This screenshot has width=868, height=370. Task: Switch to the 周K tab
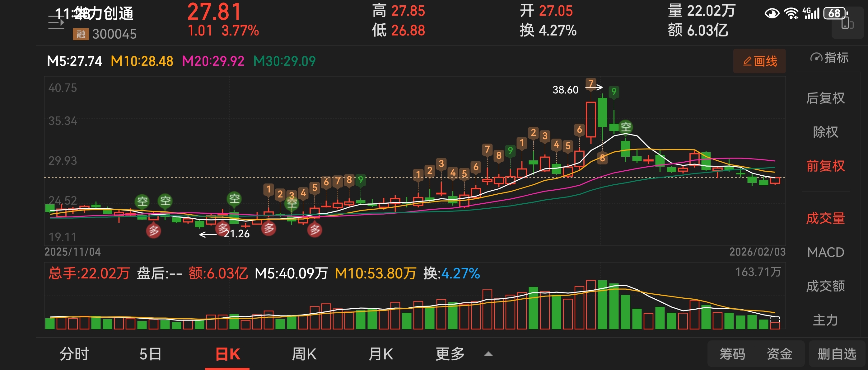(304, 354)
